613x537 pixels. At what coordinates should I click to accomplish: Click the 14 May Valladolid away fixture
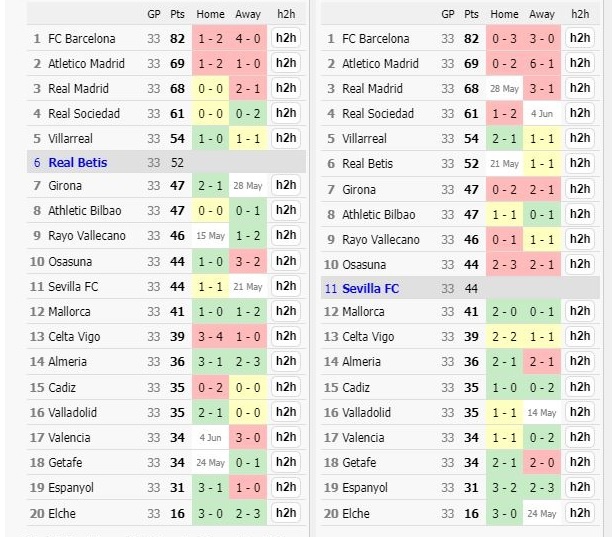(542, 412)
